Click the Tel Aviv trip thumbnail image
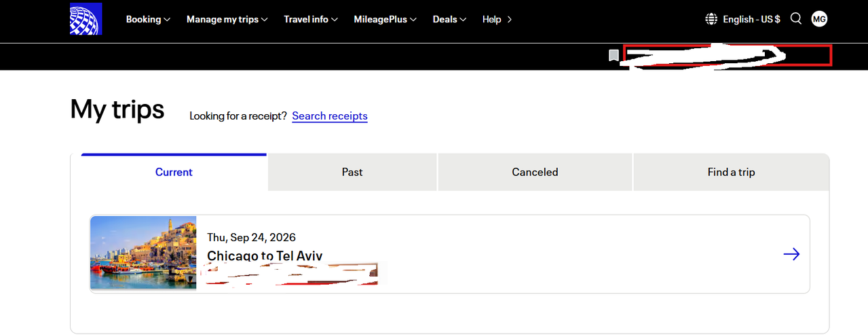 click(143, 253)
